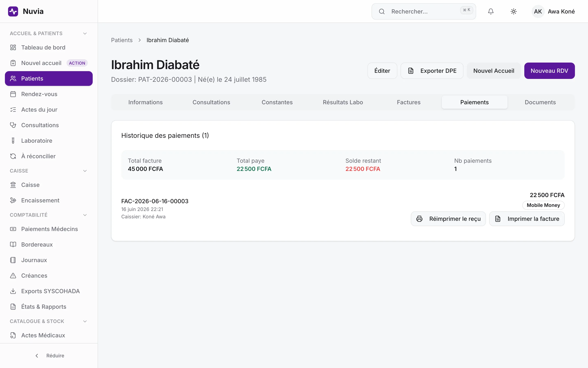This screenshot has height=368, width=588.
Task: Switch to the Factures tab
Action: (x=409, y=102)
